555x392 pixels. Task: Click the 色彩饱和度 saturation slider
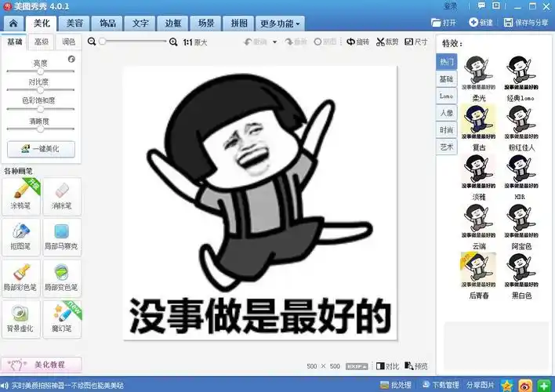click(40, 109)
